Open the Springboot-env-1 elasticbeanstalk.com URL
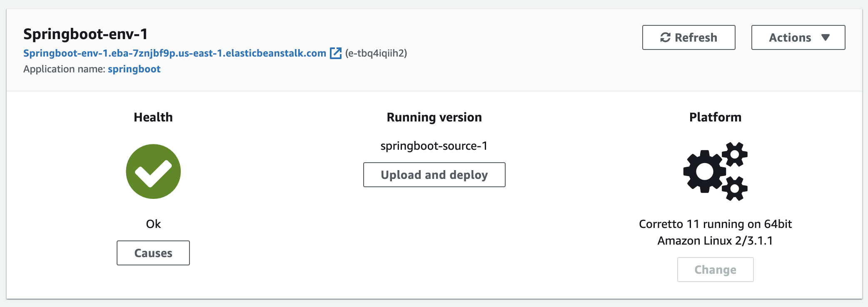868x307 pixels. click(x=175, y=53)
